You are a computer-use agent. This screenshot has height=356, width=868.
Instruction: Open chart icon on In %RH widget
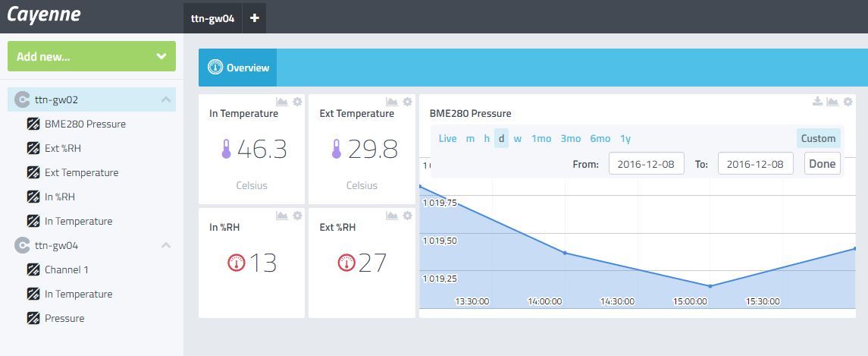click(x=282, y=215)
